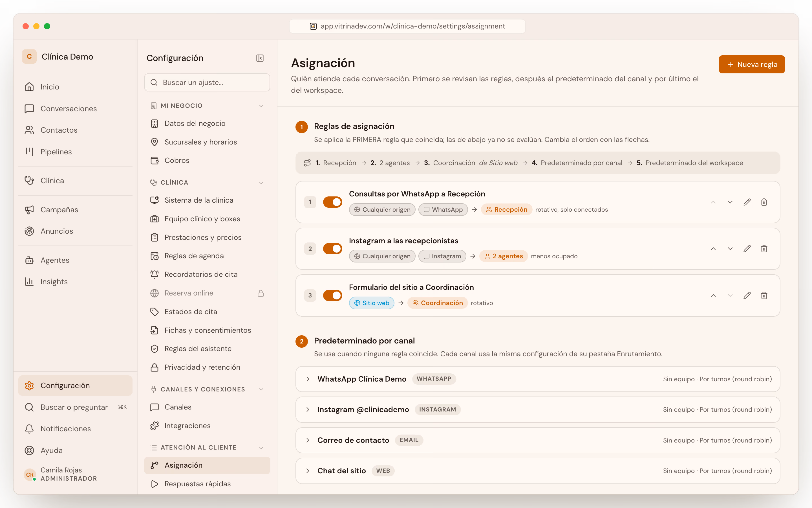Viewport: 812px width, 508px height.
Task: Click the Recepción team chip in rule 1
Action: coord(506,209)
